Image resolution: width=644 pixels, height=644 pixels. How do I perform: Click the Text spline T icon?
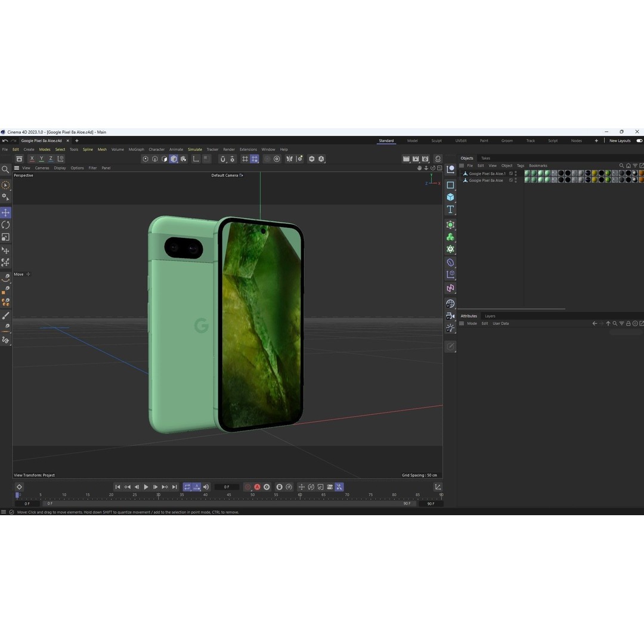coord(450,209)
